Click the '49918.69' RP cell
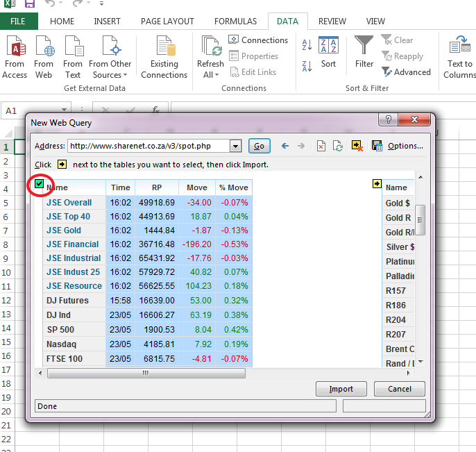The image size is (476, 452). tap(157, 203)
